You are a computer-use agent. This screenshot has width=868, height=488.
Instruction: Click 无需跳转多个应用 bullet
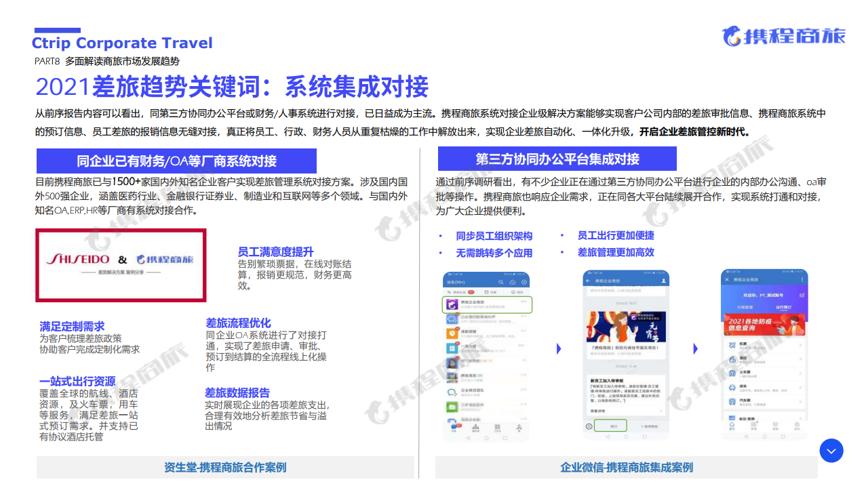click(494, 253)
